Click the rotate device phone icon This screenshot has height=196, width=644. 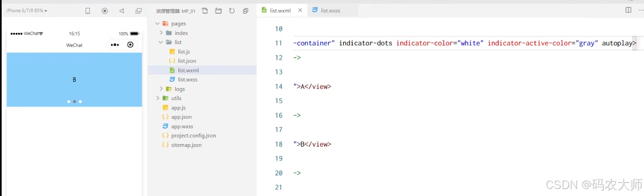[x=88, y=11]
